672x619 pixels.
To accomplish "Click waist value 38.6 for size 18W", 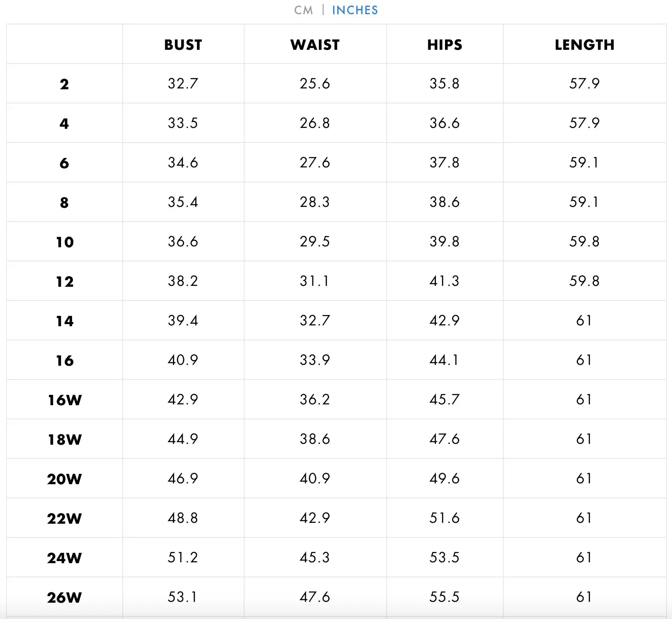I will [x=315, y=439].
